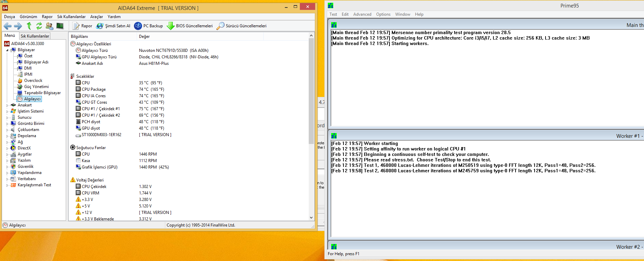Select the CPU #1 / Çekirdek #1 row
644x261 pixels.
pos(188,109)
